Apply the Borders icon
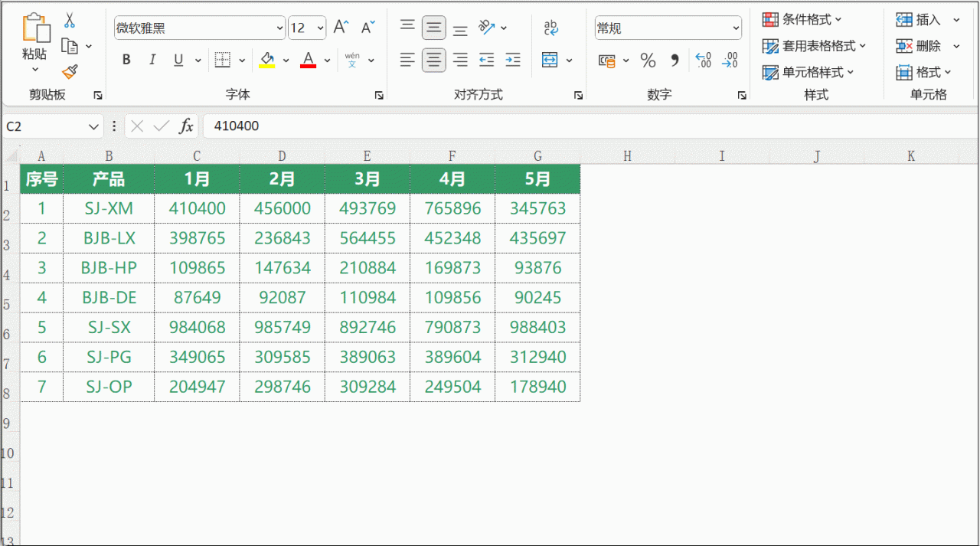This screenshot has width=980, height=546. pos(223,60)
